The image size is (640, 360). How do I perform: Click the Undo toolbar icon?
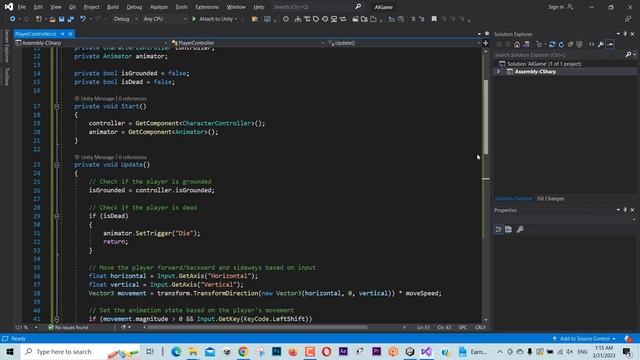pyautogui.click(x=83, y=19)
